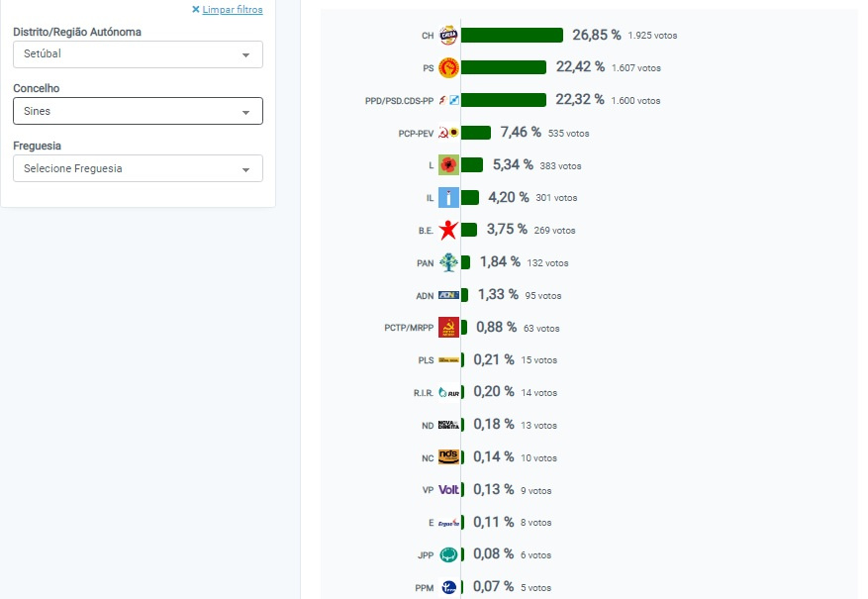Screen dimensions: 868x599
Task: Click the PS party fist logo
Action: pos(448,67)
